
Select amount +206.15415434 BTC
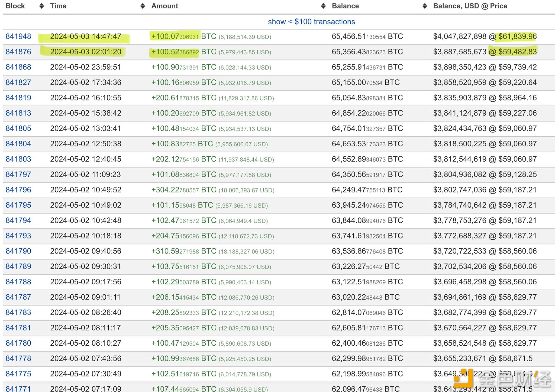click(184, 297)
